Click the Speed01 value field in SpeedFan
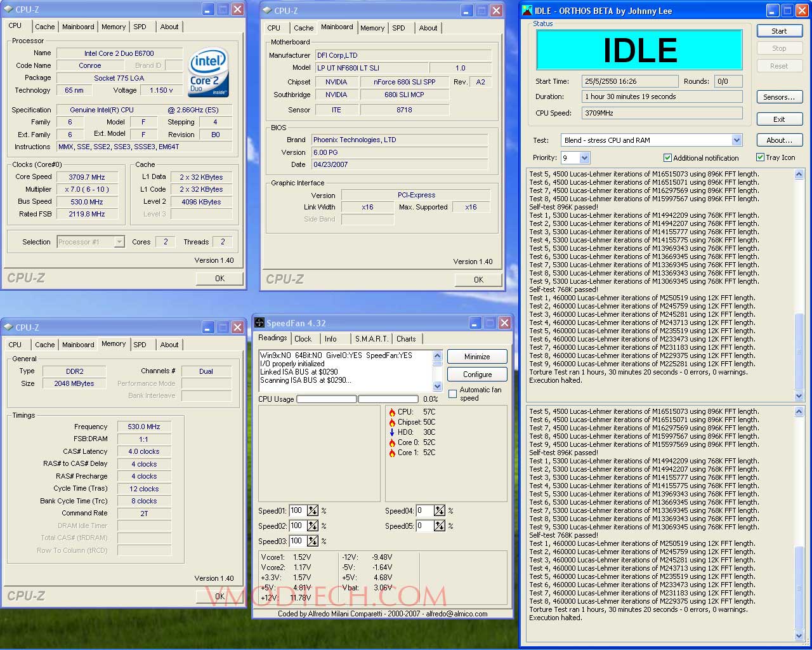The height and width of the screenshot is (650, 812). coord(297,511)
